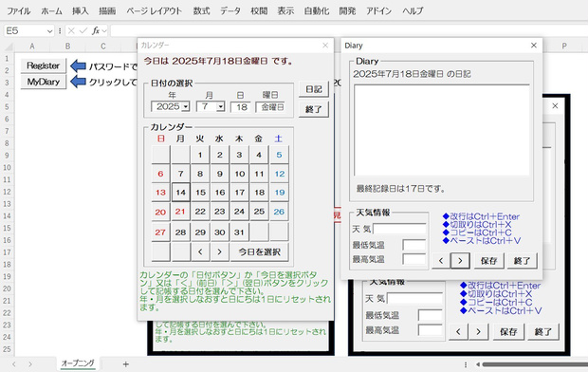The image size is (588, 372).
Task: Click the calendar previous-day < button
Action: tap(200, 251)
